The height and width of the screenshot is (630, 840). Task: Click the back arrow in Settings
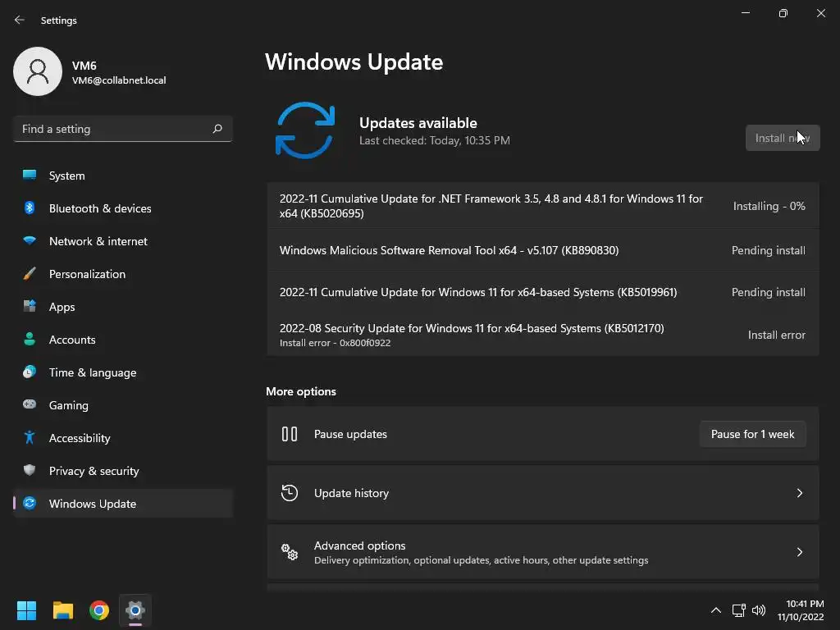pyautogui.click(x=20, y=20)
